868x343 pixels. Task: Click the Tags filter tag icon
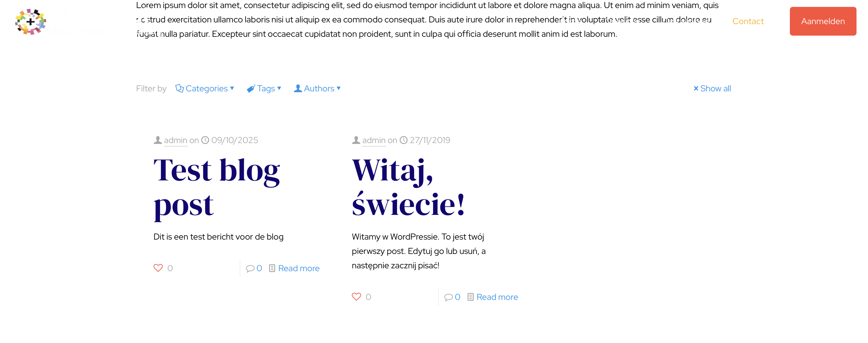pos(251,88)
